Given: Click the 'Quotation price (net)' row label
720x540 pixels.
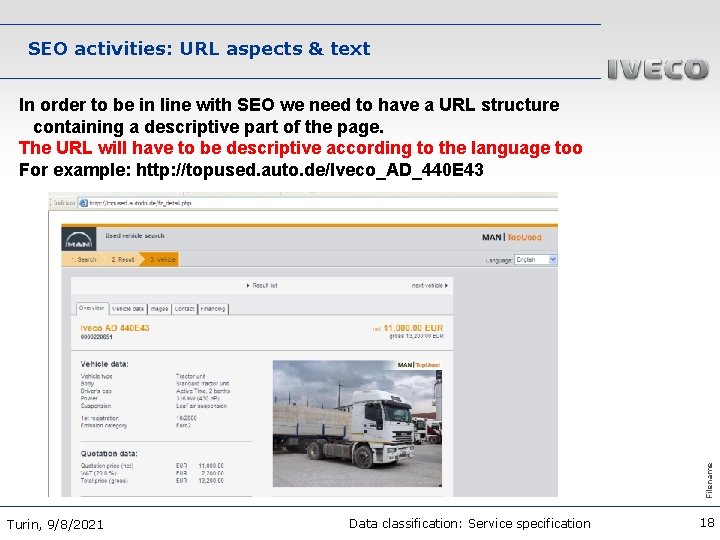Looking at the screenshot, I should click(107, 466).
